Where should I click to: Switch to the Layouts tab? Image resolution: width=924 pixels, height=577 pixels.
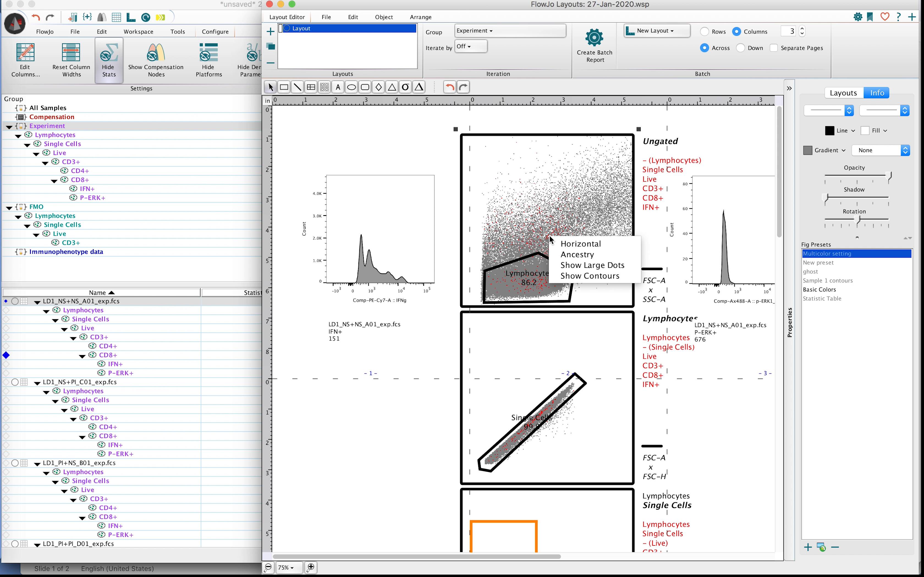click(x=843, y=93)
